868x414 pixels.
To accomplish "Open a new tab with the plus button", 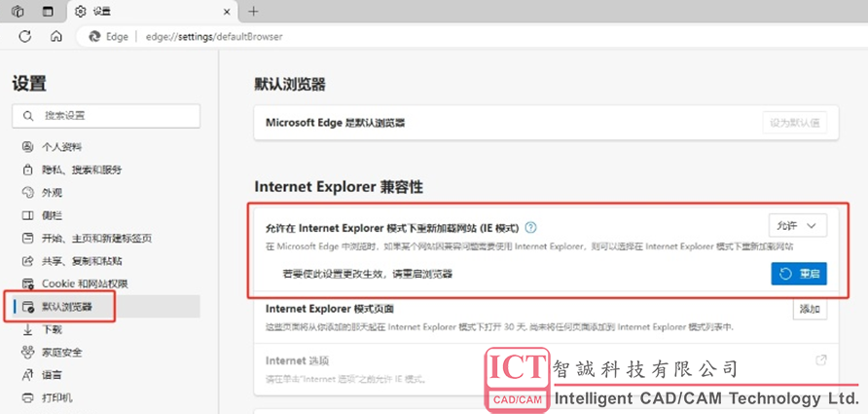I will click(x=253, y=11).
